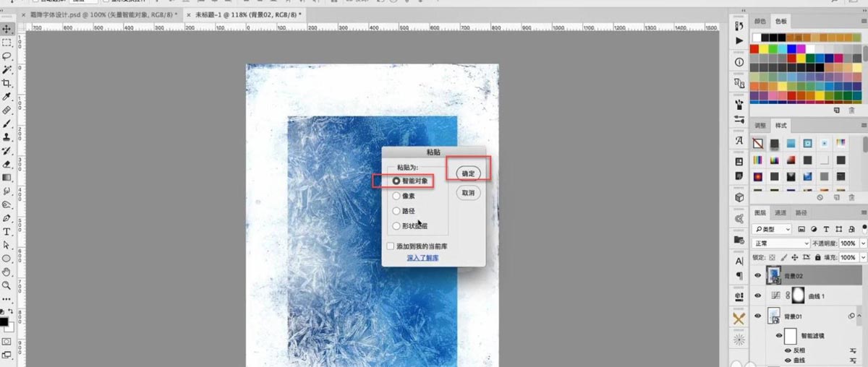The width and height of the screenshot is (868, 367).
Task: Open the Styles panel menu
Action: 863,125
